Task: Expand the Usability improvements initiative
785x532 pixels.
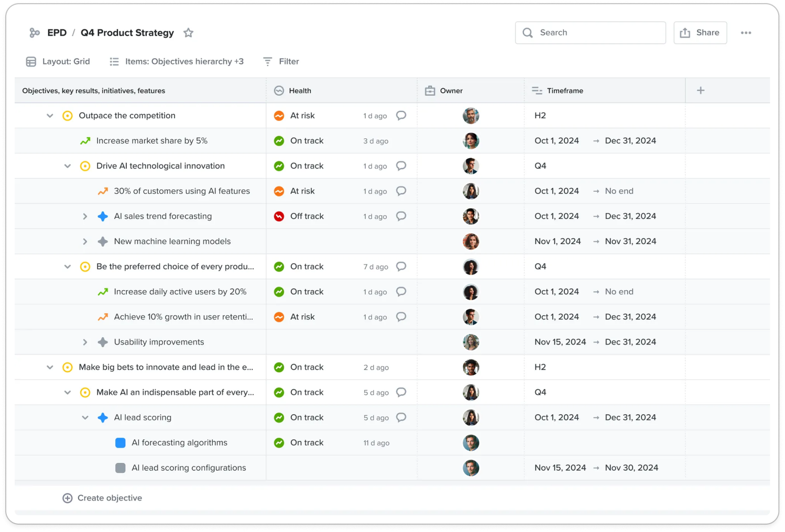Action: pos(85,342)
